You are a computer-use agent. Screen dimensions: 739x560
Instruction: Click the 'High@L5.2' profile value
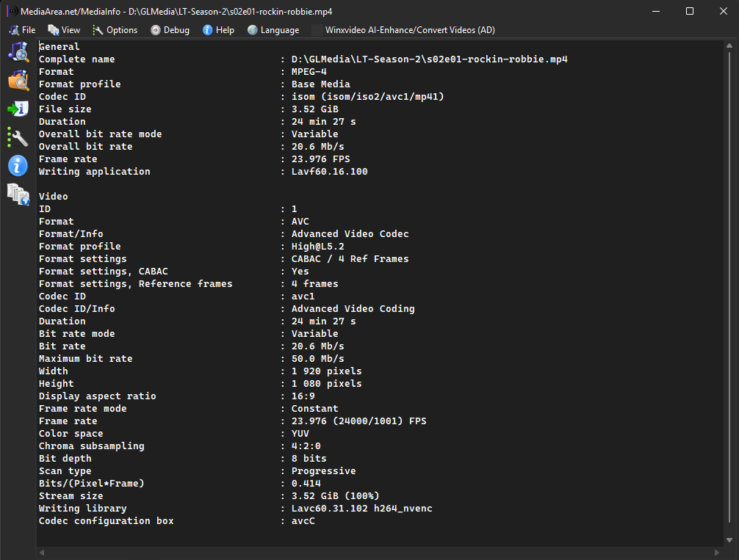pos(317,247)
